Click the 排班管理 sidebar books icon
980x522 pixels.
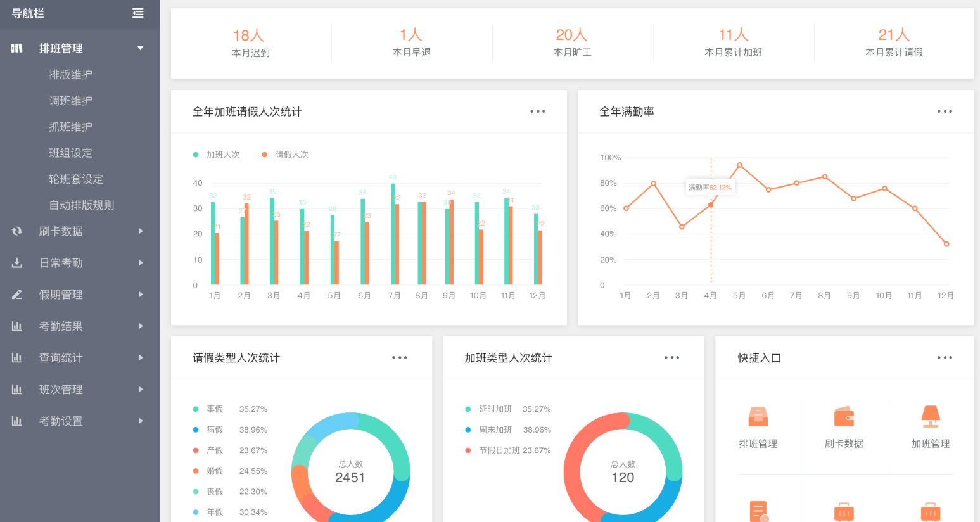click(x=17, y=48)
